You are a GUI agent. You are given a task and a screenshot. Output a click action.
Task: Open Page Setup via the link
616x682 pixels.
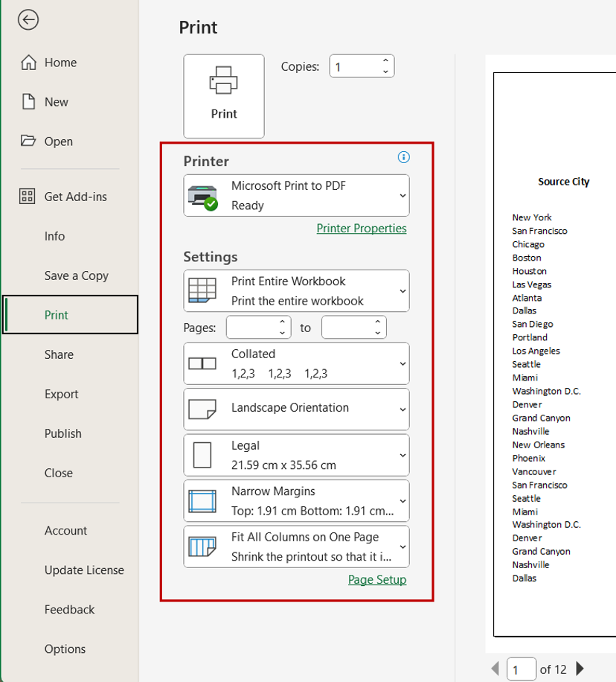point(377,579)
